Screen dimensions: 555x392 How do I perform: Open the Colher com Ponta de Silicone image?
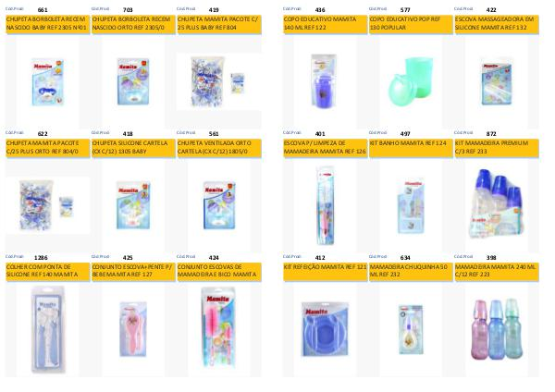(x=48, y=329)
